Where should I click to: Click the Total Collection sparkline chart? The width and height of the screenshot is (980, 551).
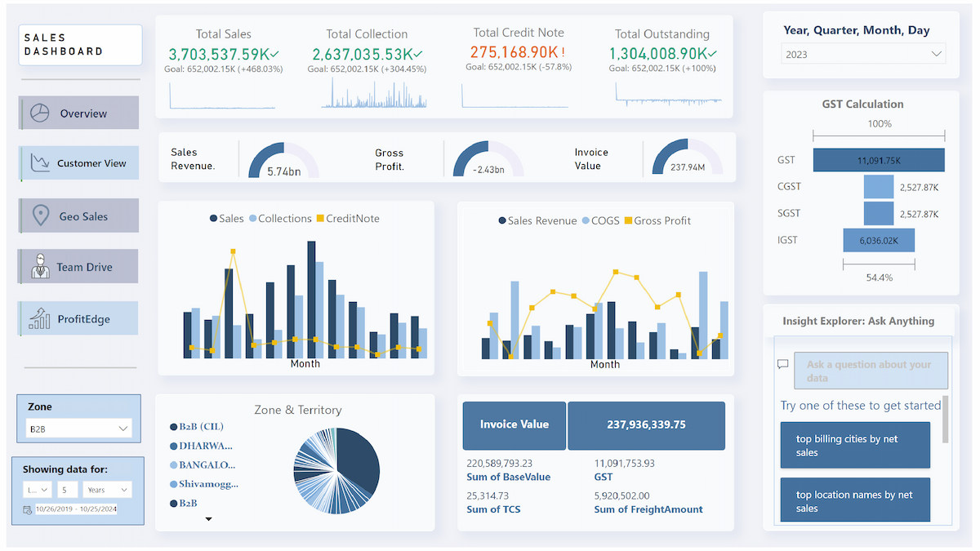tap(374, 94)
